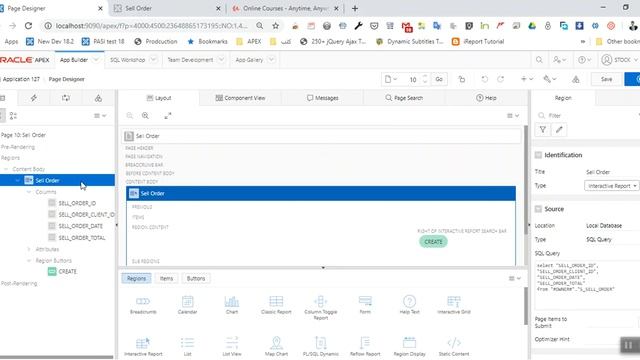Choose the Chart region icon

click(x=232, y=302)
